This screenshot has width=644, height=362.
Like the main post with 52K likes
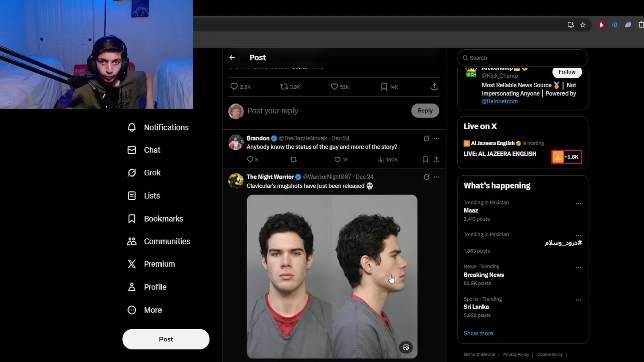pos(340,87)
